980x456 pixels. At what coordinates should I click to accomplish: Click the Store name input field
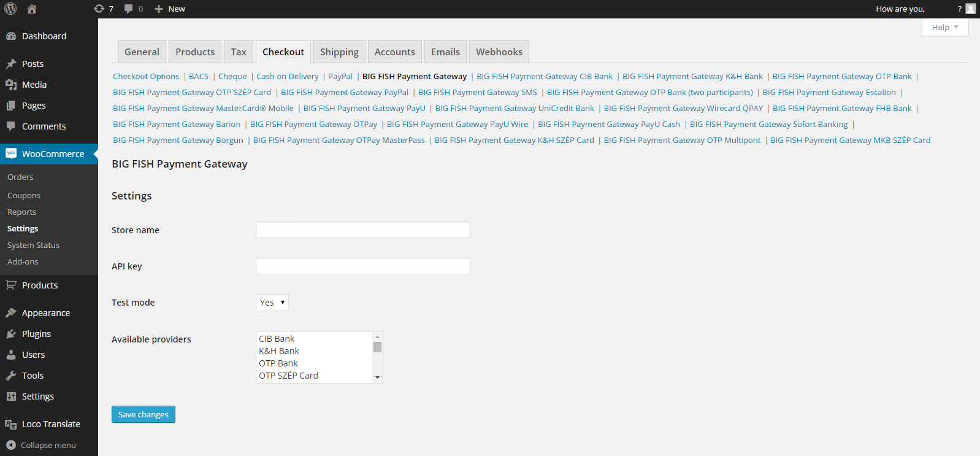coord(362,230)
